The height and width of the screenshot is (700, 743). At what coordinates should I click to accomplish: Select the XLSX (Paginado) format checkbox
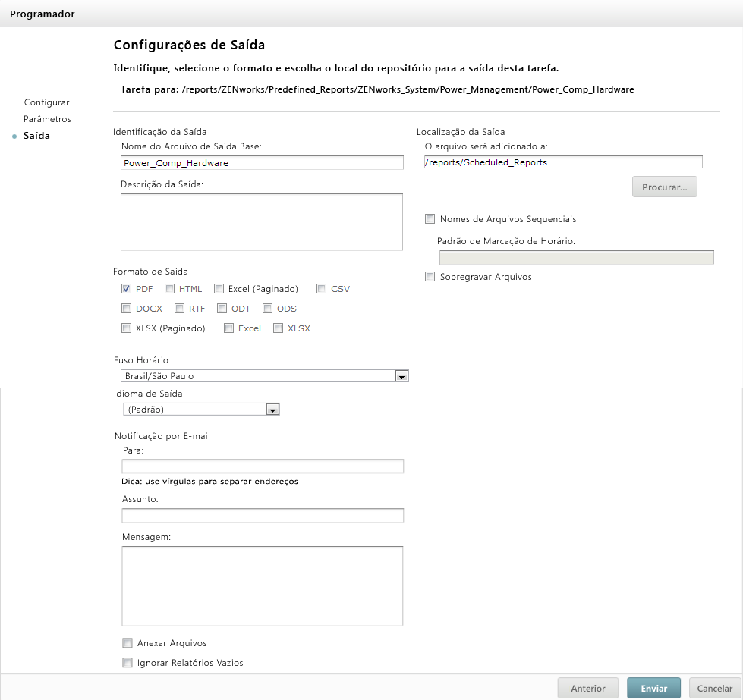click(127, 328)
